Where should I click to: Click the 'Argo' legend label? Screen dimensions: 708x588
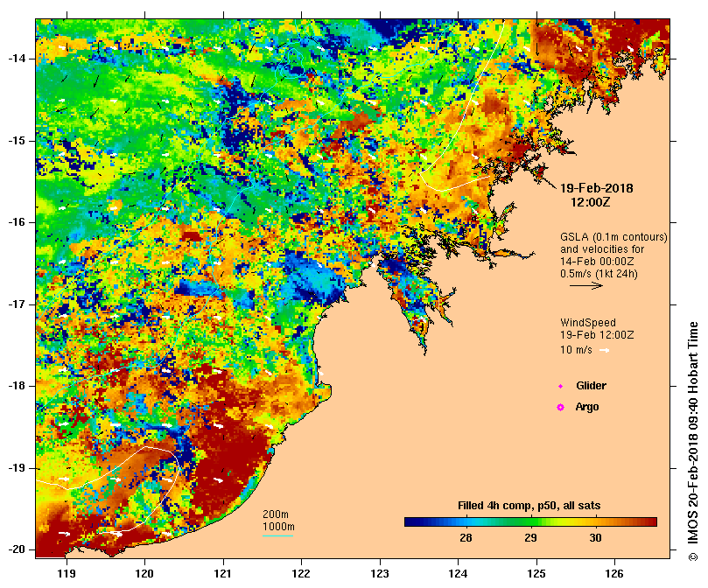[587, 408]
